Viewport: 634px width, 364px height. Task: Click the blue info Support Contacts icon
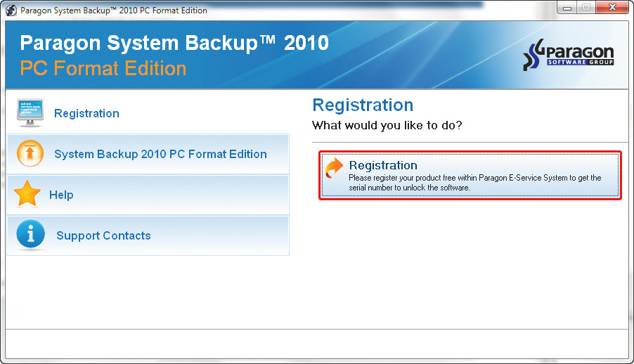[30, 235]
